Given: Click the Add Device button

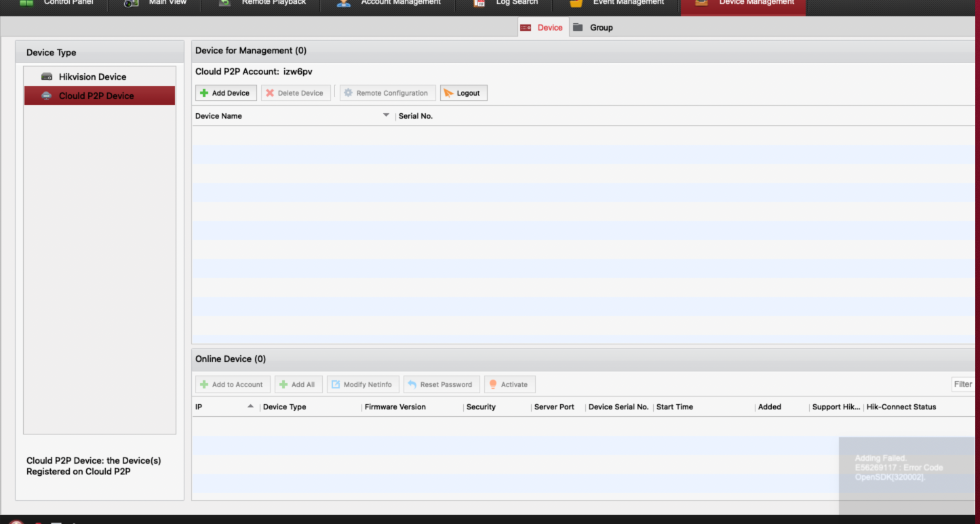Looking at the screenshot, I should pos(226,93).
